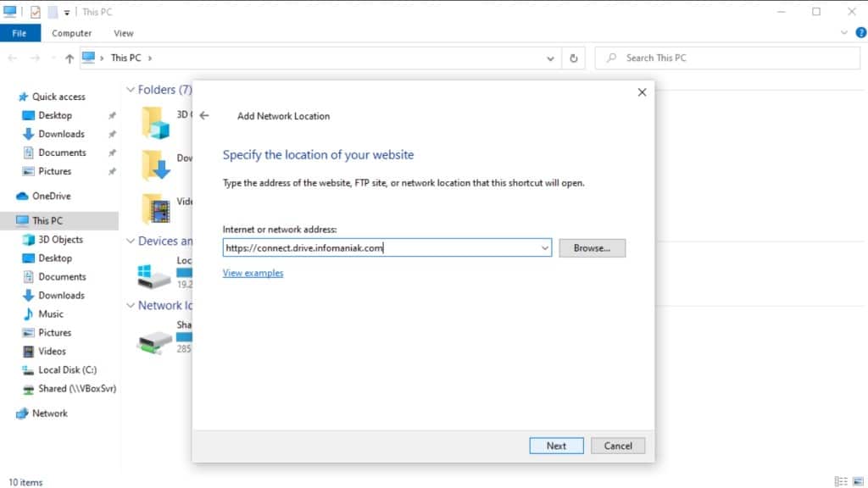Open the View examples link

[x=253, y=273]
